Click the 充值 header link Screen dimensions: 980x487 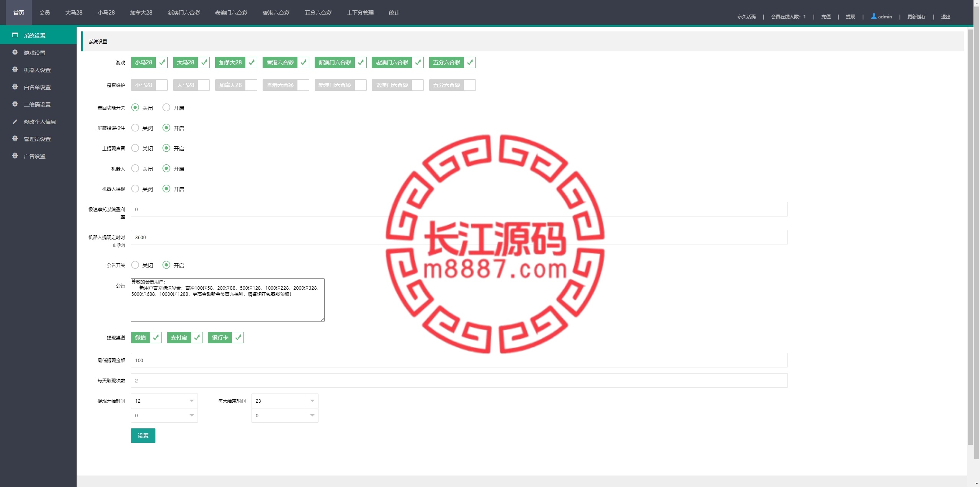826,16
